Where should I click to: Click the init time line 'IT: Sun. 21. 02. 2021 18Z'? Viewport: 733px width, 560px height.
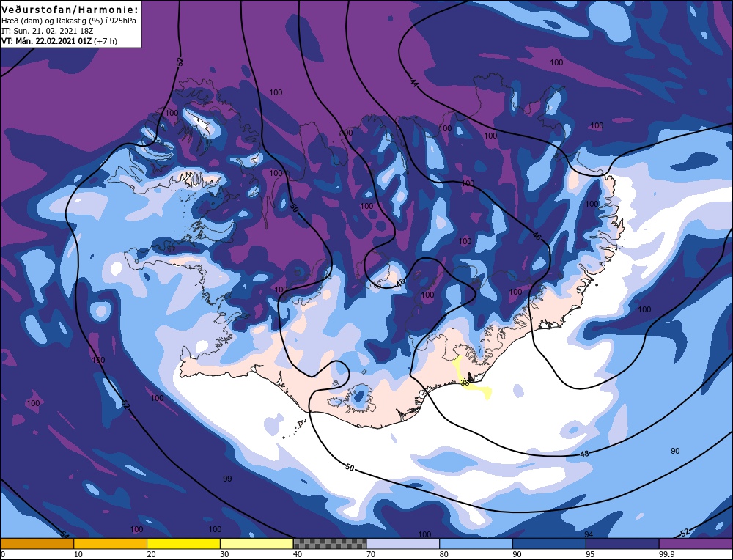48,31
